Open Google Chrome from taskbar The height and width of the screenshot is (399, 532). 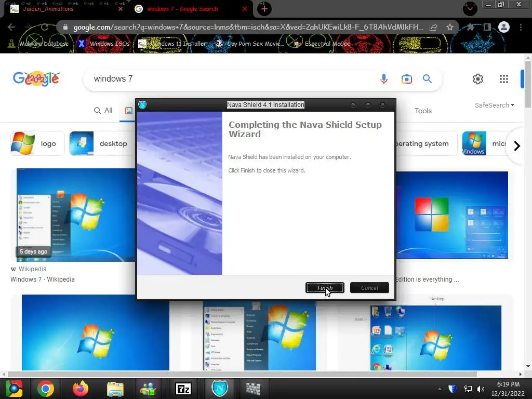46,389
